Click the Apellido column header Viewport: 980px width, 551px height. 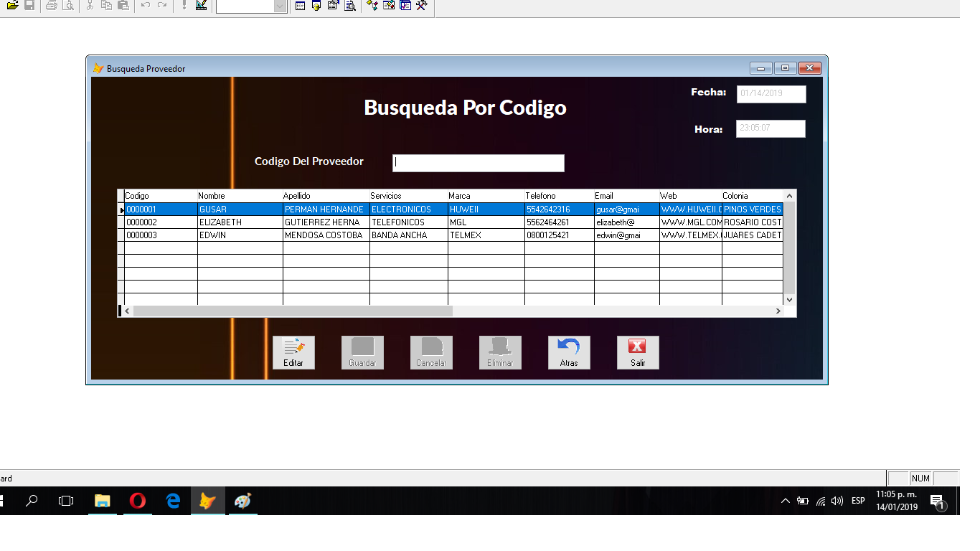pos(326,196)
